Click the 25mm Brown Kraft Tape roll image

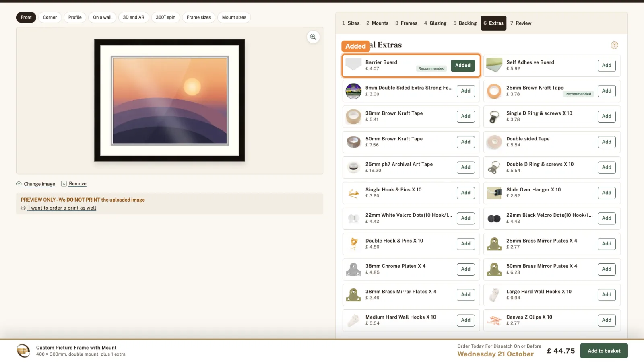(x=494, y=91)
